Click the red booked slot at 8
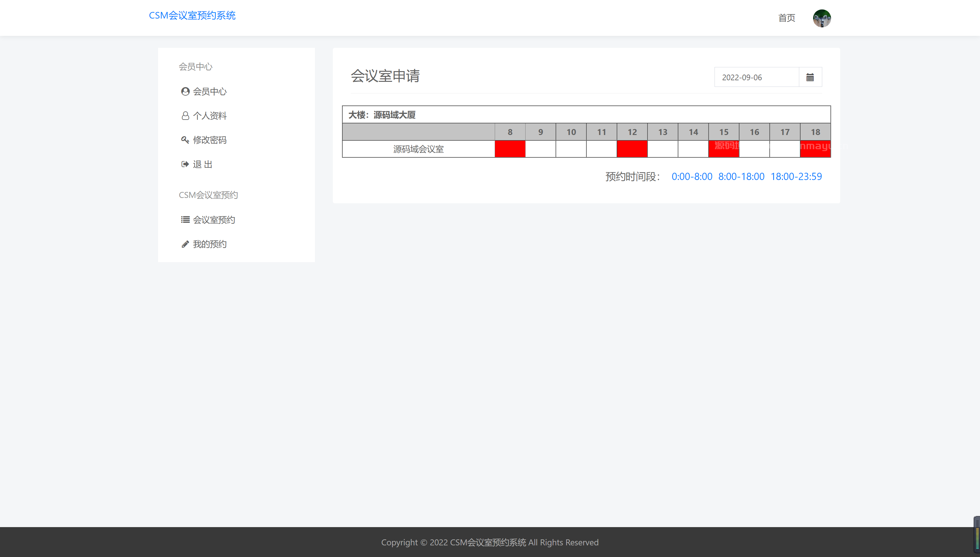The height and width of the screenshot is (557, 980). pos(510,149)
